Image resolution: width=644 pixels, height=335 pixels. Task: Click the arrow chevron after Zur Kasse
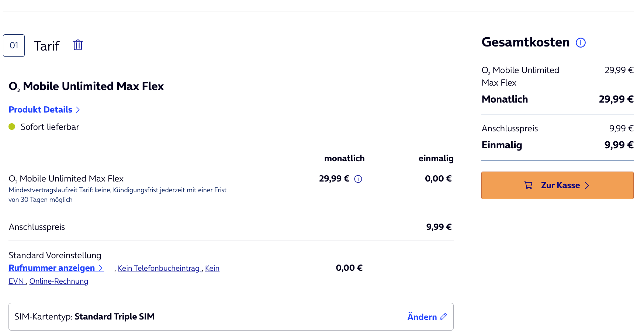point(587,185)
